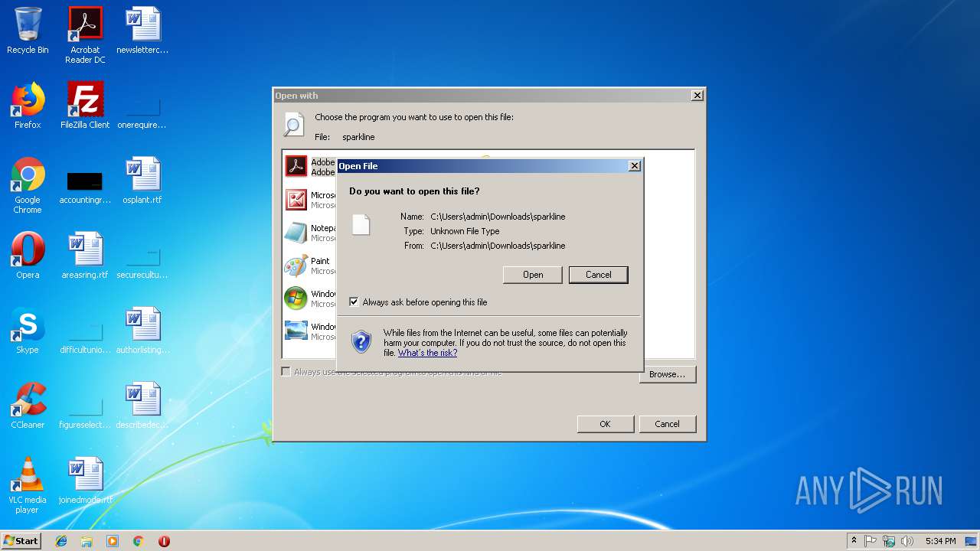Screen dimensions: 980x551
Task: Choose Windows Media Player in program list
Action: tap(309, 298)
